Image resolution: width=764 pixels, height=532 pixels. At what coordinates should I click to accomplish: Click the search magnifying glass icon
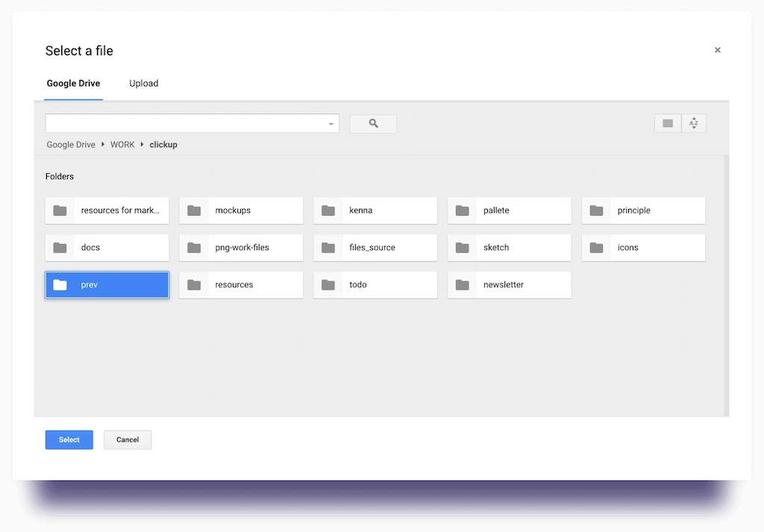pos(372,123)
